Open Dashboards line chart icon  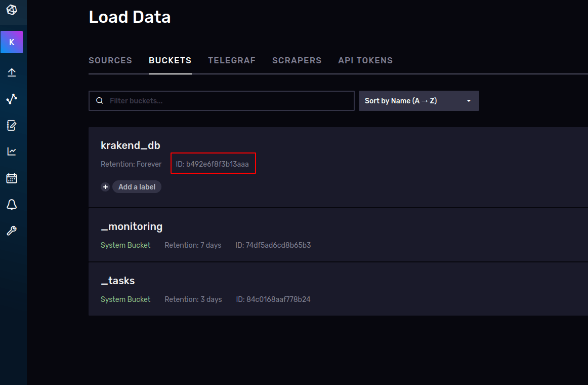(12, 151)
